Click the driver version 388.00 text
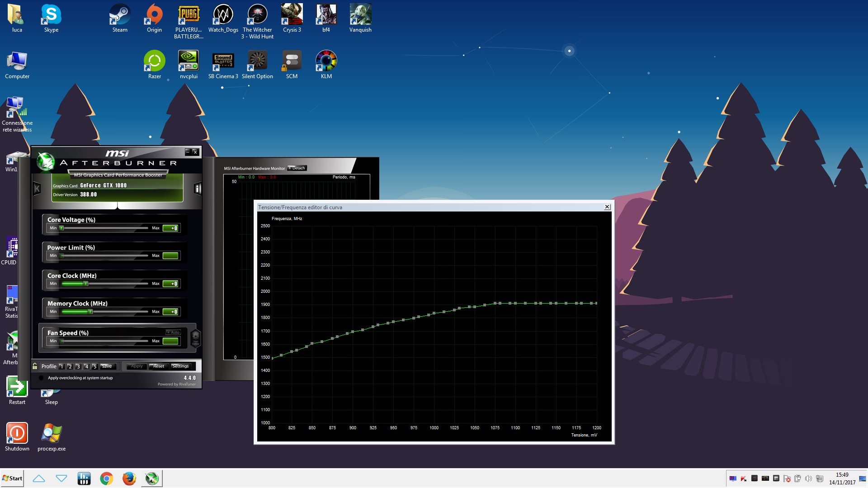The width and height of the screenshot is (868, 488). coord(89,195)
